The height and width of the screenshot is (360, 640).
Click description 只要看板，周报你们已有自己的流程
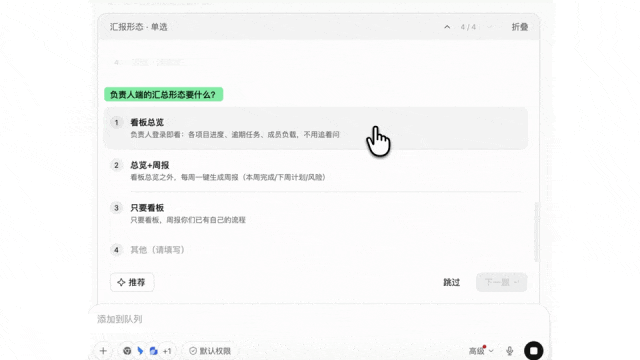pos(188,220)
